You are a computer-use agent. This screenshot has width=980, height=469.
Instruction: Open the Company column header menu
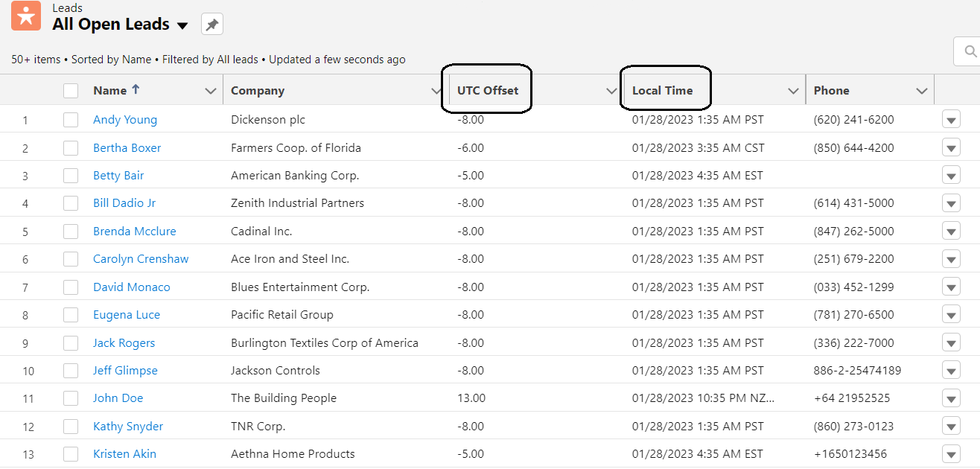coord(436,90)
